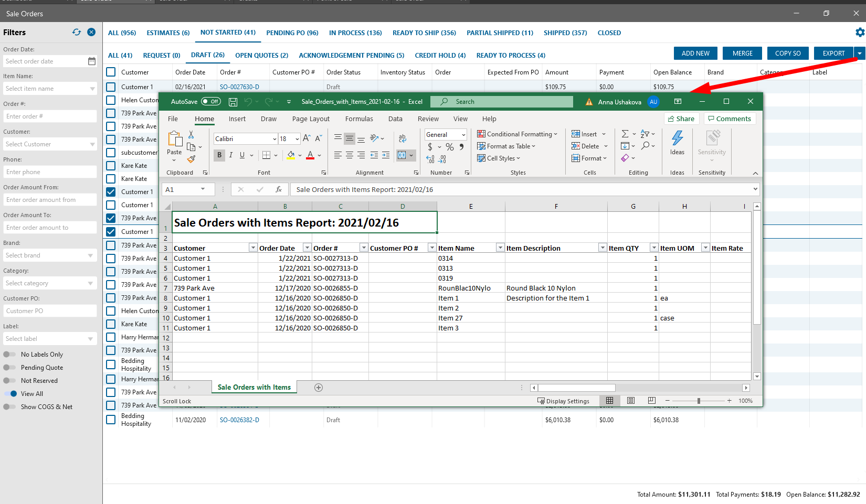Open the font size dropdown
The image size is (866, 504).
(297, 139)
